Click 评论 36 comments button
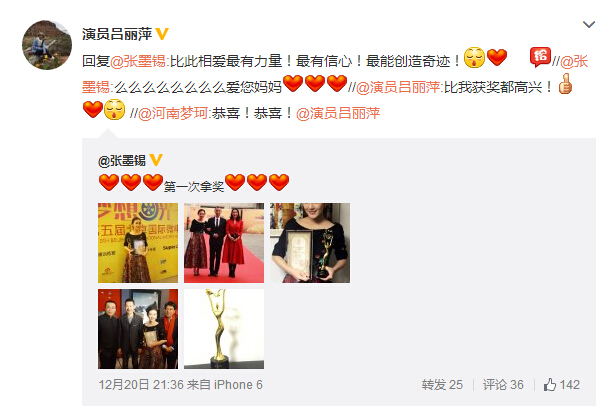The height and width of the screenshot is (406, 608). 503,385
